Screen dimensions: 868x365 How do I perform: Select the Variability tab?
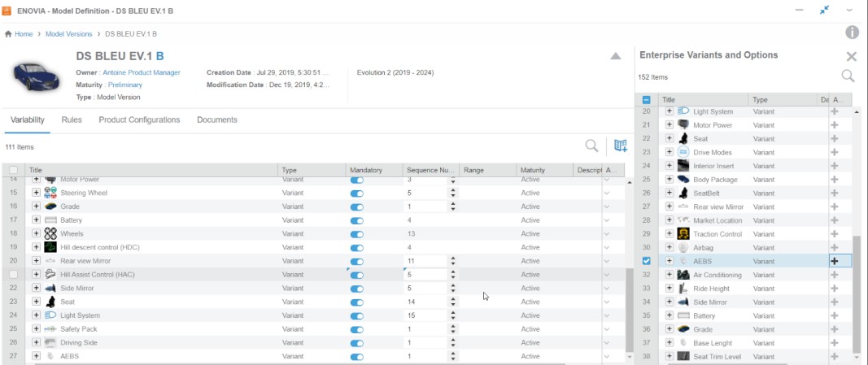(27, 119)
